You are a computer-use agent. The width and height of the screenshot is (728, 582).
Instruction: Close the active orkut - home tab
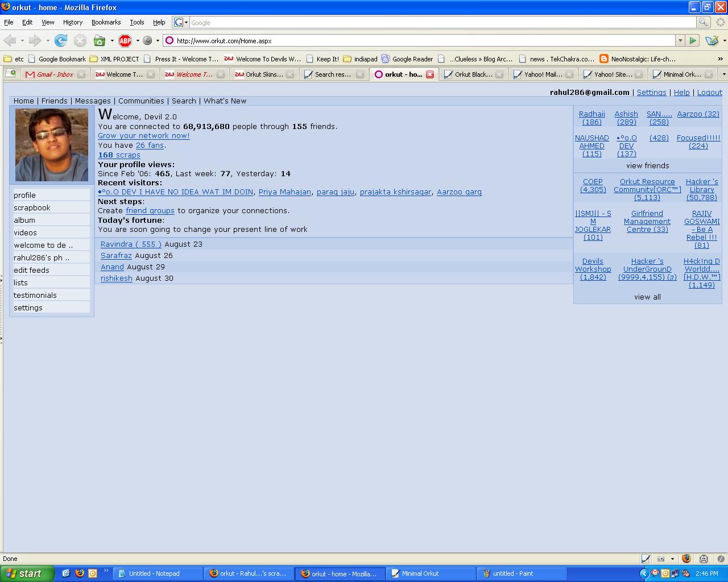[x=430, y=74]
